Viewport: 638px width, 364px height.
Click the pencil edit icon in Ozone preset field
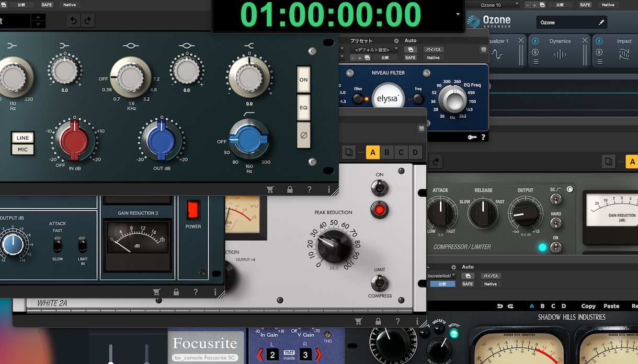[x=601, y=22]
